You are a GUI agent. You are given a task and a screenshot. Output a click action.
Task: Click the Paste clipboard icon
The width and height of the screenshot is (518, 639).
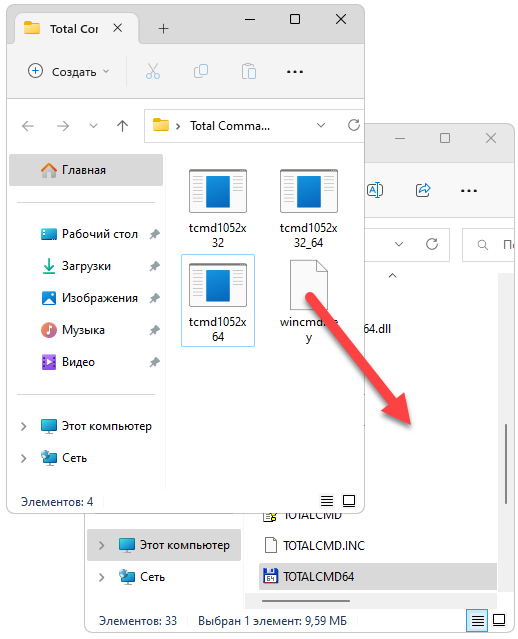pyautogui.click(x=249, y=71)
